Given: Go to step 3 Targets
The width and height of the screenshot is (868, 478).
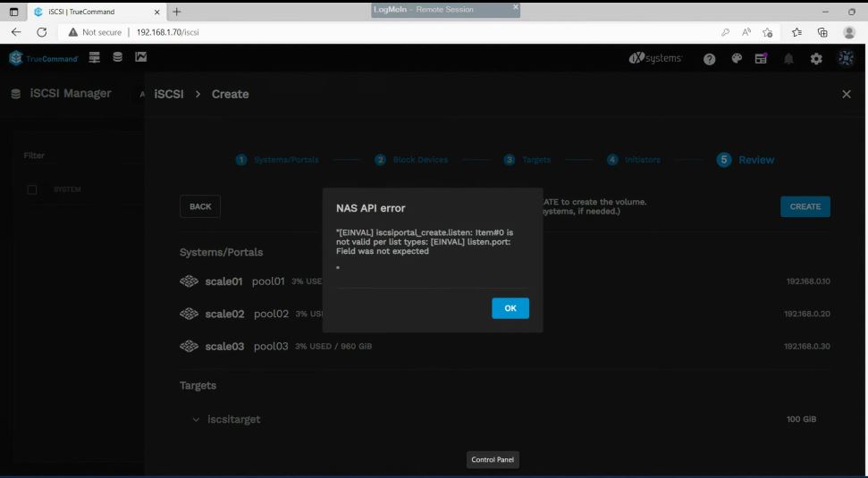Looking at the screenshot, I should pos(527,160).
